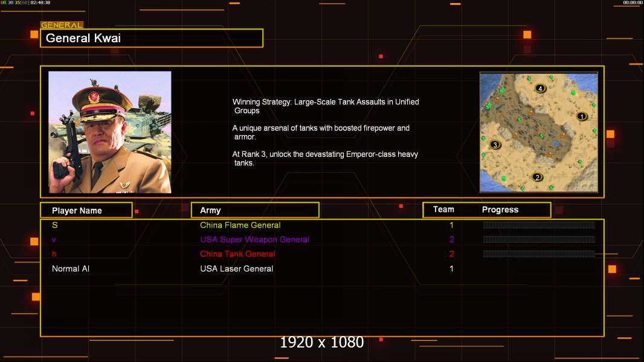Click China Tank General army entry

(237, 254)
